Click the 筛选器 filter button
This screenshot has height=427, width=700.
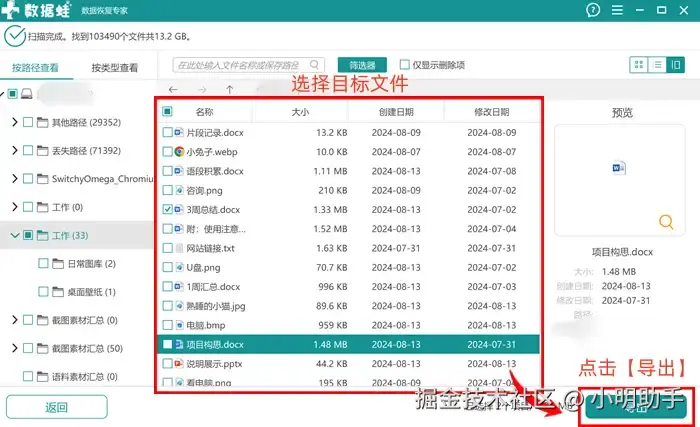[x=362, y=65]
